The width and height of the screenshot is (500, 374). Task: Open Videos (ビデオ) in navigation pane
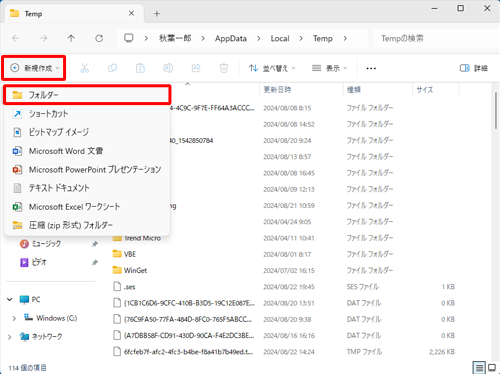click(x=33, y=262)
